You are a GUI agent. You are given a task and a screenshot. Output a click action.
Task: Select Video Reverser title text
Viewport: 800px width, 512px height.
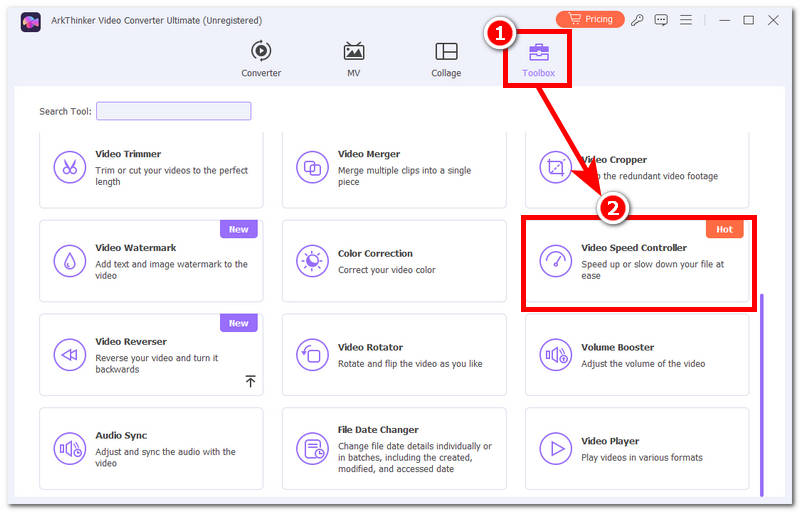point(131,342)
